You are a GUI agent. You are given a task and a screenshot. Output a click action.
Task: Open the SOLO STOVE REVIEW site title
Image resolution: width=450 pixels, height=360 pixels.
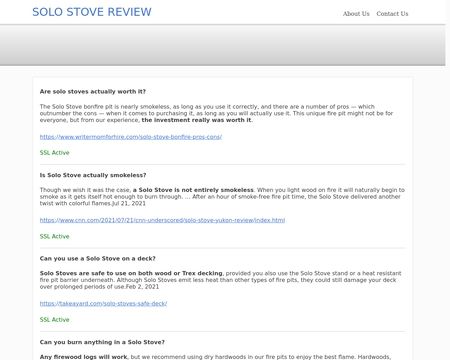[92, 12]
